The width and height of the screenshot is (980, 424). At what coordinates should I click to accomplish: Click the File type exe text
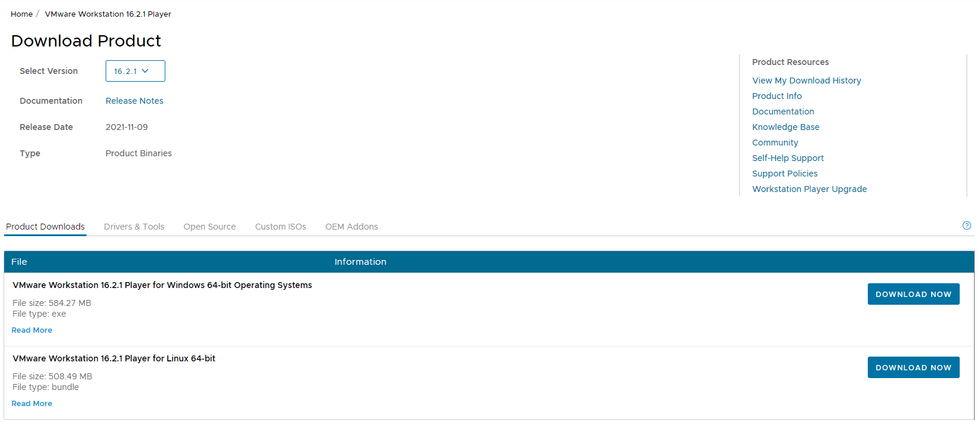click(x=39, y=314)
